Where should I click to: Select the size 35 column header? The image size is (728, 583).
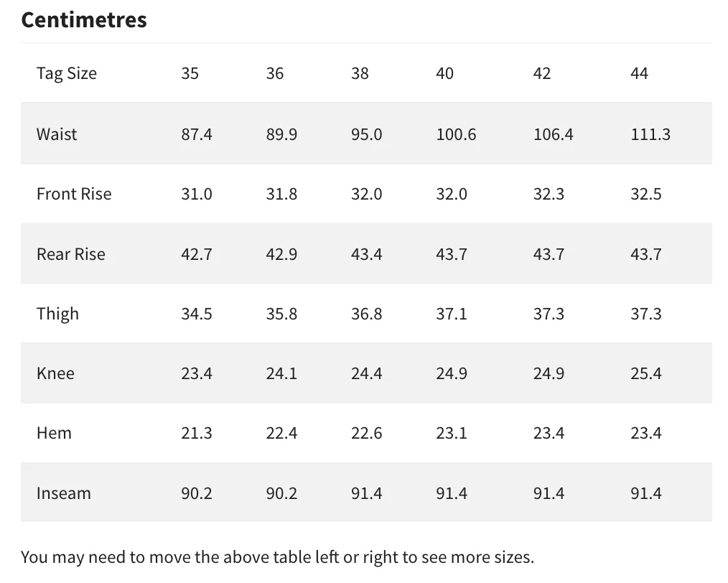pos(190,73)
